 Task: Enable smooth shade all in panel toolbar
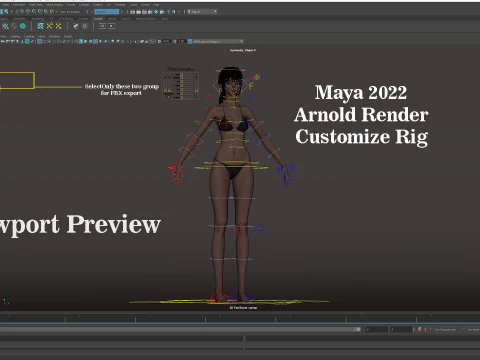[81, 41]
